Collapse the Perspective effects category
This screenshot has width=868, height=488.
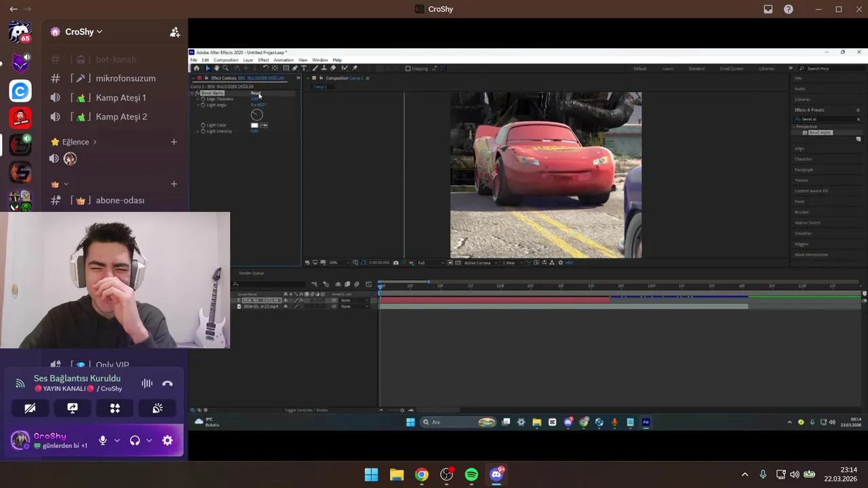point(795,127)
